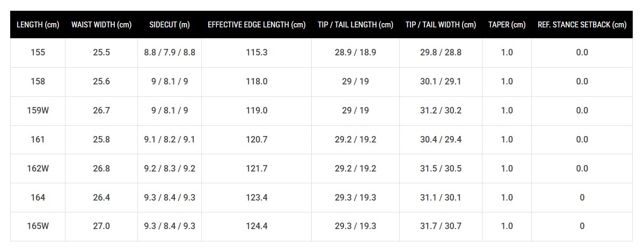This screenshot has width=644, height=250.
Task: Click the REF. STANCE SETBACK (cm) header
Action: pos(582,25)
